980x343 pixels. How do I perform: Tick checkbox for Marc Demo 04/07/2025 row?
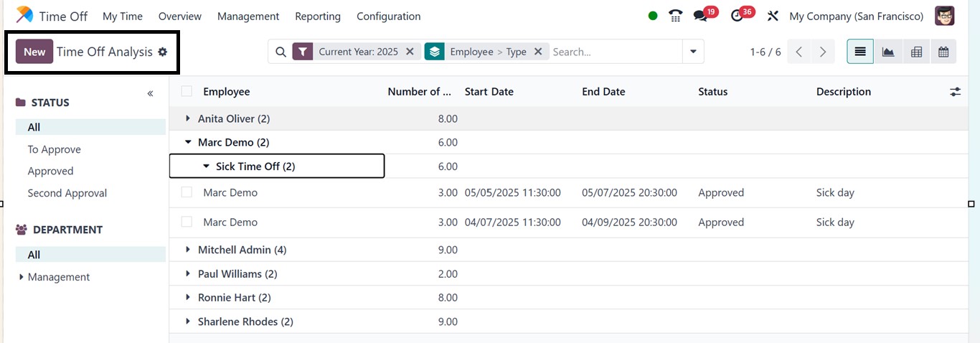[187, 222]
